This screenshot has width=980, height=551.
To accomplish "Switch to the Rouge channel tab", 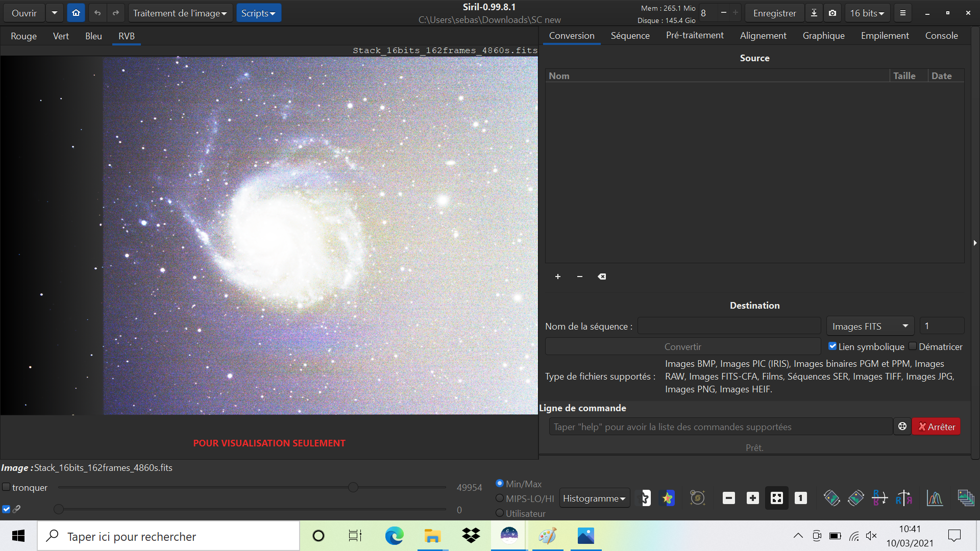I will (24, 36).
